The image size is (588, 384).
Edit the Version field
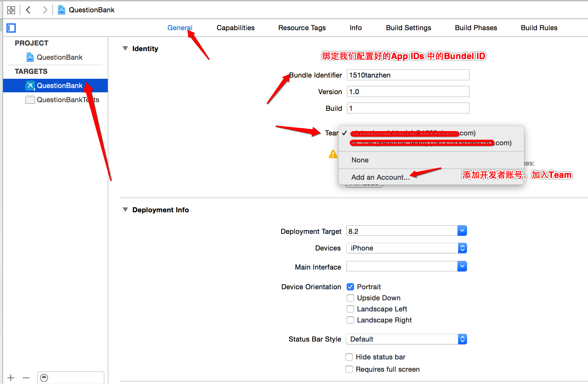pos(408,92)
